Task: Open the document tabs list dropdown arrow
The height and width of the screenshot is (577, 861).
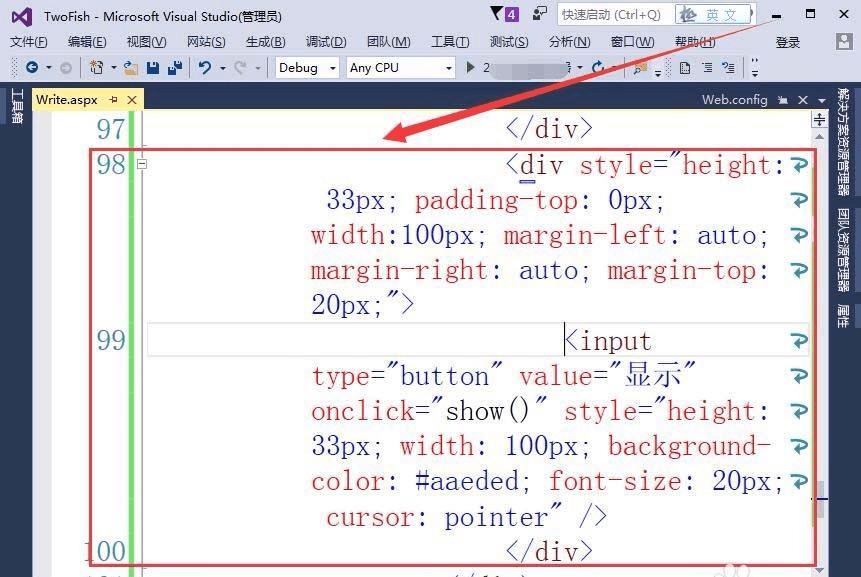Action: [x=821, y=100]
